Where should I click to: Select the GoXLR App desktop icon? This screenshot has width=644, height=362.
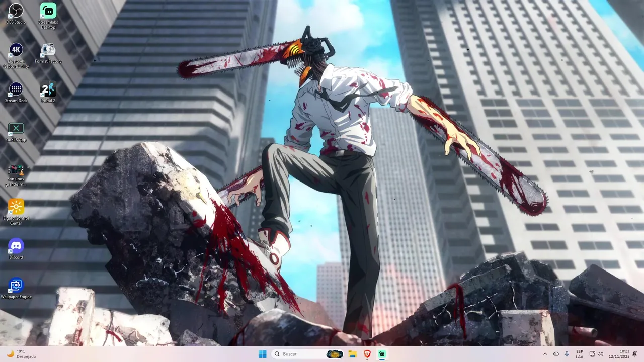[x=16, y=132]
